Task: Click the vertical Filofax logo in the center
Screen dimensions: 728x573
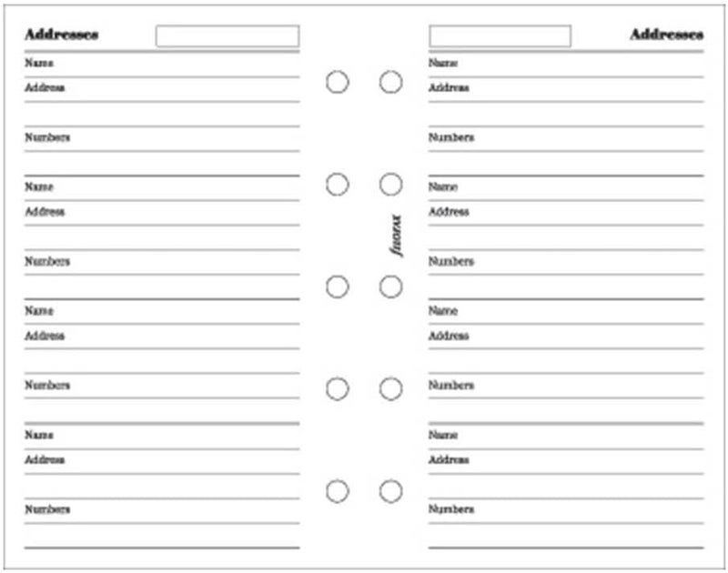Action: (396, 236)
